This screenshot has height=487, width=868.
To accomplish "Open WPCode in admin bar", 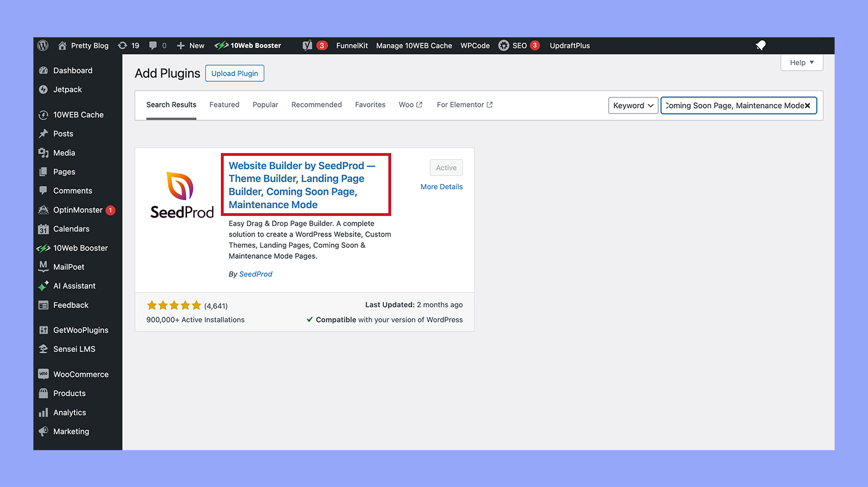I will click(x=475, y=46).
